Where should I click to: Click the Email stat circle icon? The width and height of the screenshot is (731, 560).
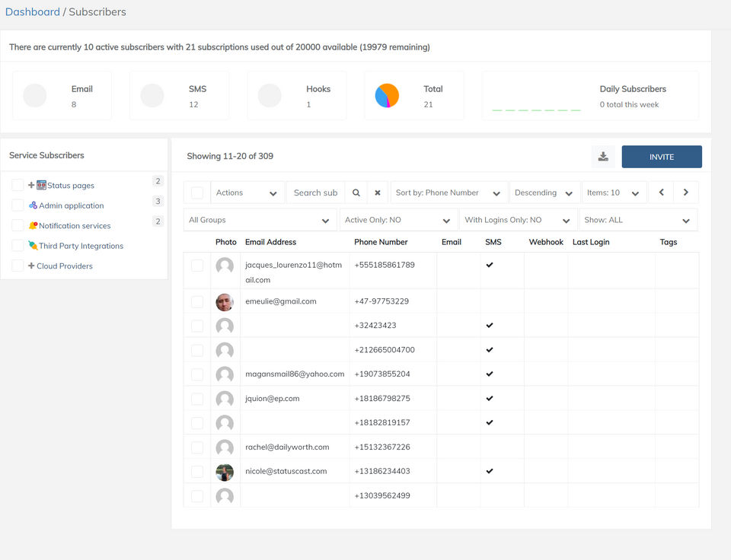point(35,96)
